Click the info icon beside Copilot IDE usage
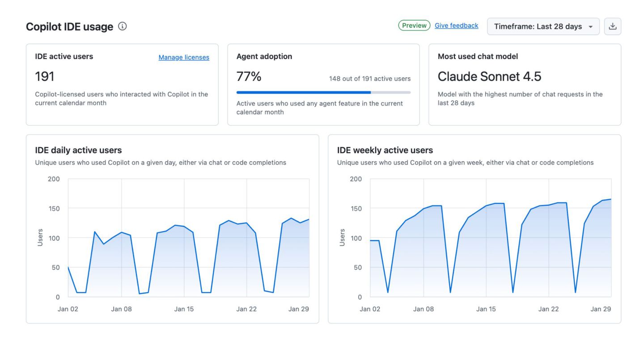The width and height of the screenshot is (644, 362). [122, 26]
